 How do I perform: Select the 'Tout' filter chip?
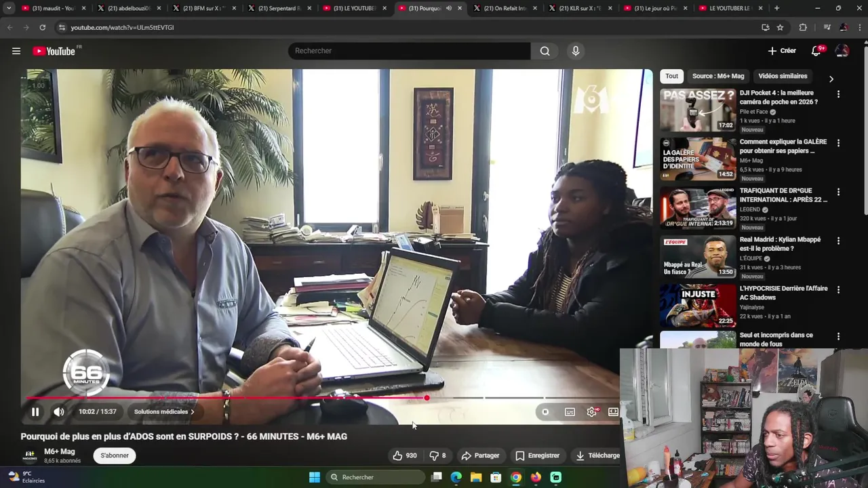[671, 76]
